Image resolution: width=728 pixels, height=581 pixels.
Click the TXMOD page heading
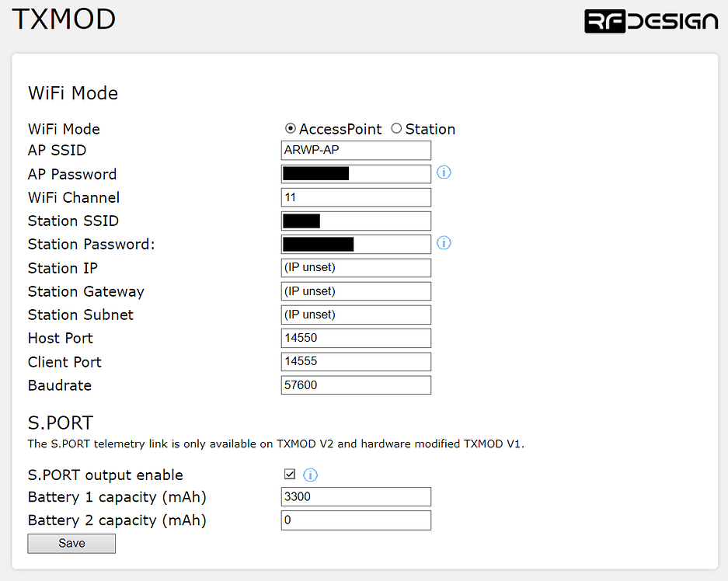(x=64, y=19)
